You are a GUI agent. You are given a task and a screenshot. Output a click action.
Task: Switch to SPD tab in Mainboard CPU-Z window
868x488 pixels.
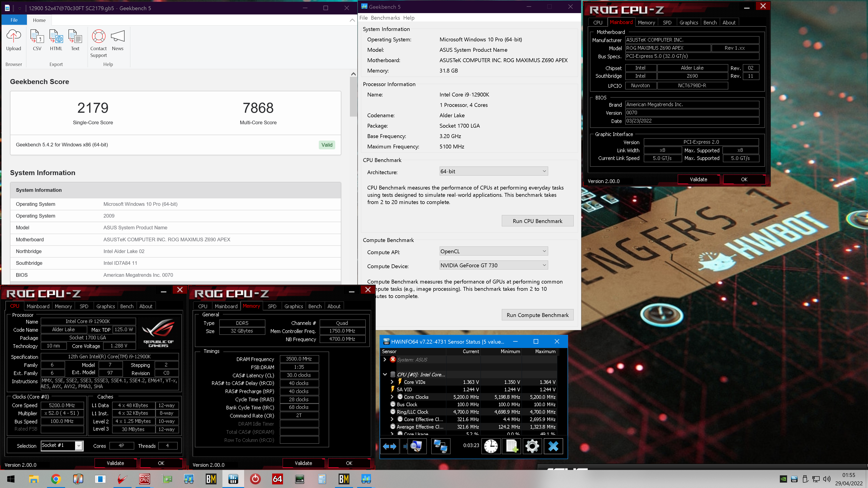click(667, 23)
